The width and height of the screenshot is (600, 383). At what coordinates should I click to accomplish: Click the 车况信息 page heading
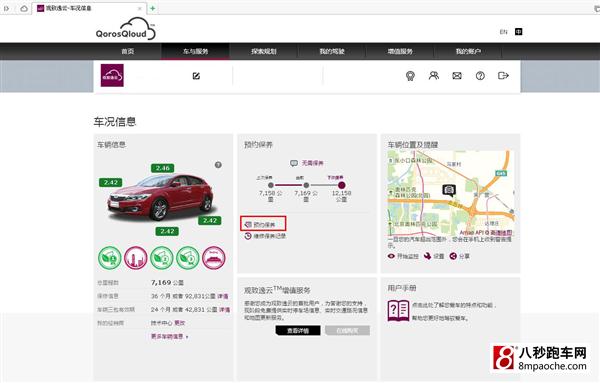click(115, 122)
